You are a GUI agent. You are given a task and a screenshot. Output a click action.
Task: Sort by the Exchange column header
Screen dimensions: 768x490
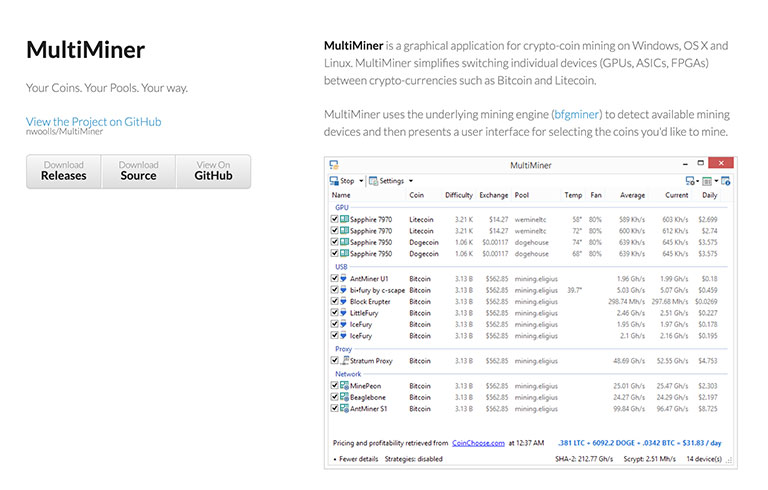(x=493, y=195)
